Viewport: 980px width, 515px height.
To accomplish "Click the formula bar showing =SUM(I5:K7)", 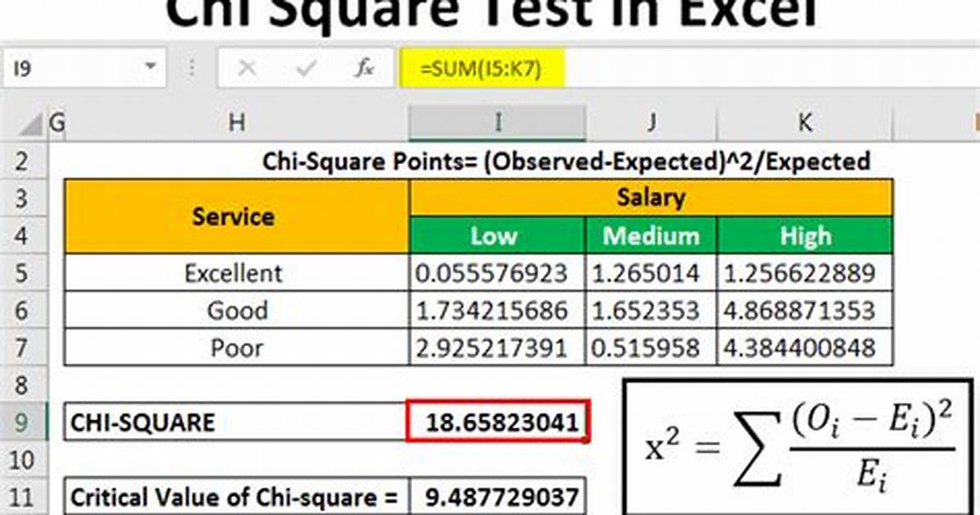I will tap(689, 67).
